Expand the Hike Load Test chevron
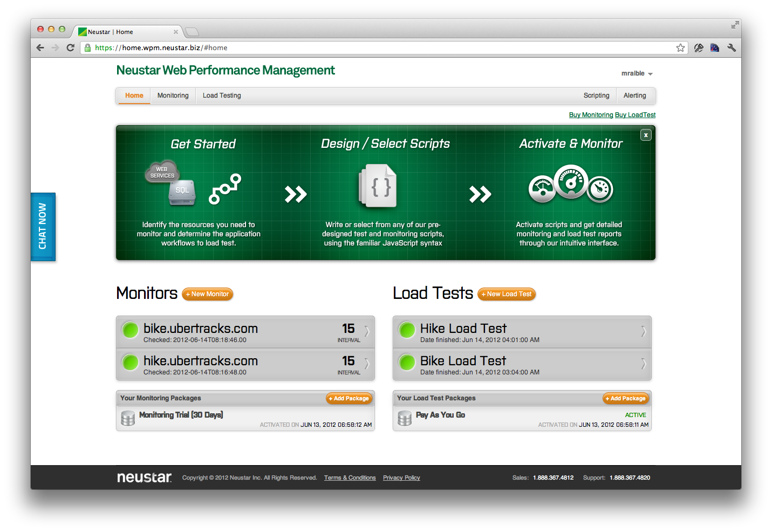This screenshot has height=532, width=772. (x=643, y=331)
